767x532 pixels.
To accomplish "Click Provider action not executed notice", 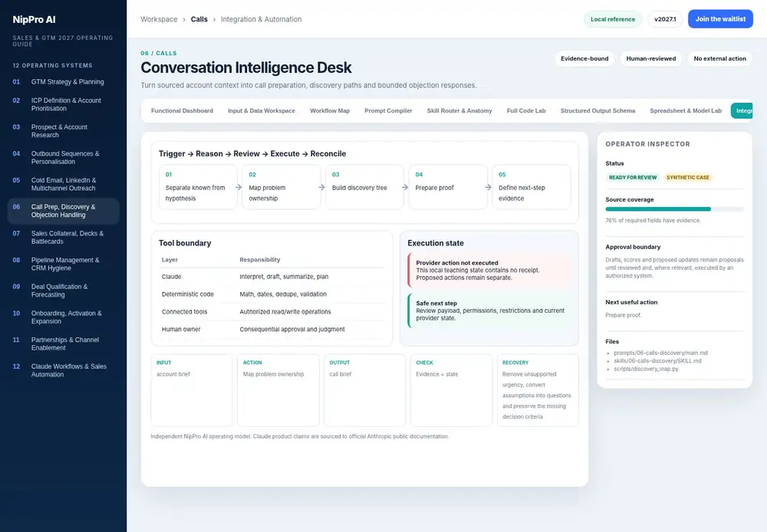I will tap(489, 270).
